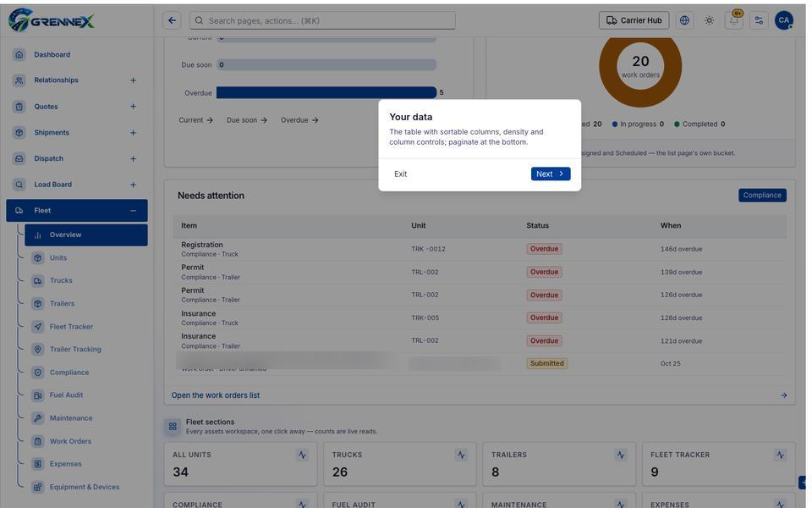This screenshot has height=508, width=812.
Task: Go to Dashboard in the sidebar
Action: [77, 54]
